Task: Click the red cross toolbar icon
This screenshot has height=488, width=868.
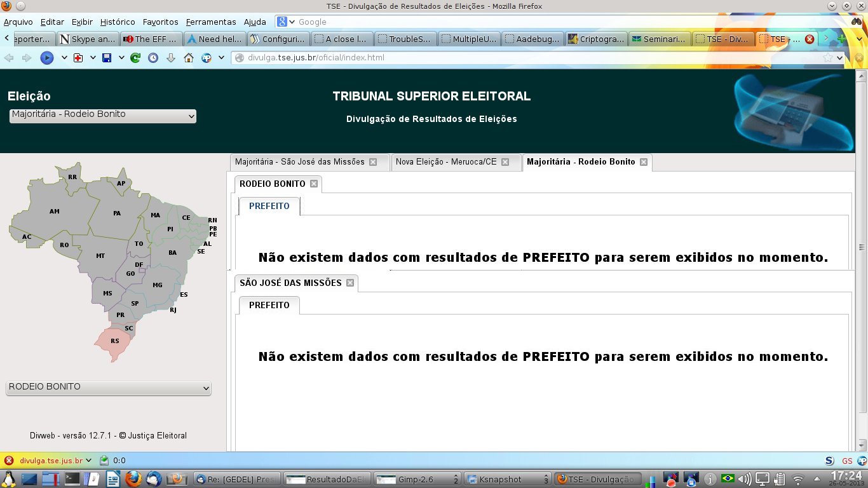Action: coord(78,58)
